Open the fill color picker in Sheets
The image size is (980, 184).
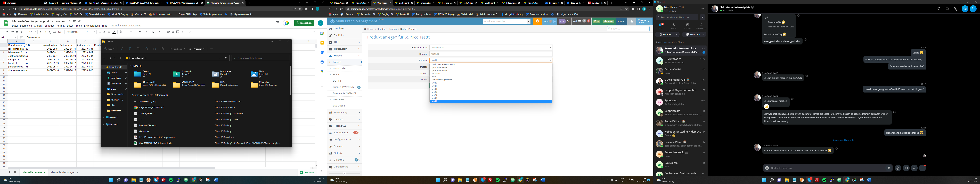[x=121, y=32]
